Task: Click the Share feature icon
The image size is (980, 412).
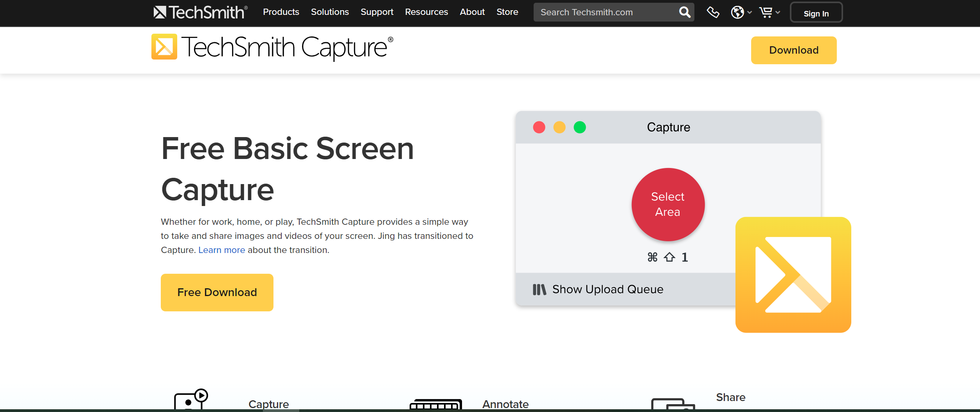Action: click(x=673, y=404)
